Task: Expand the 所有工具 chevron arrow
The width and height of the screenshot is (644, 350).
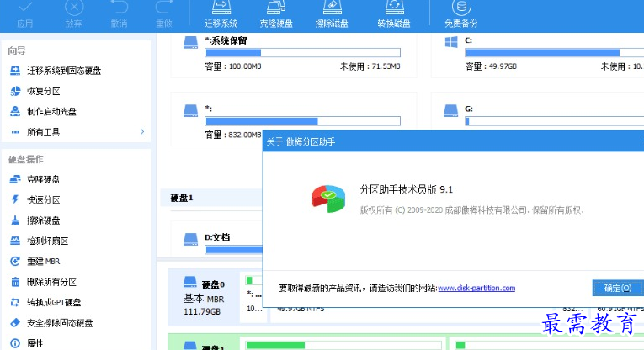Action: 142,132
